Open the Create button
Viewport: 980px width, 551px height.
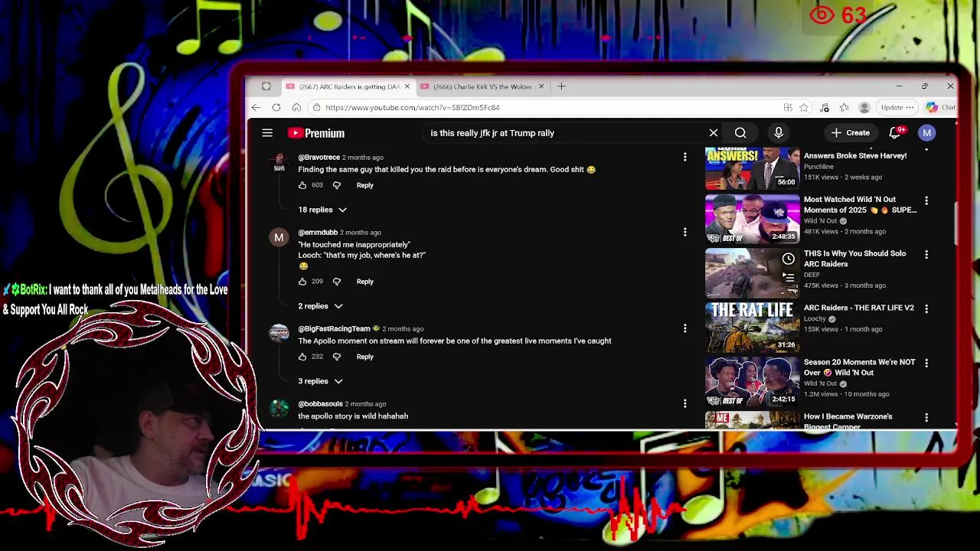[x=851, y=133]
